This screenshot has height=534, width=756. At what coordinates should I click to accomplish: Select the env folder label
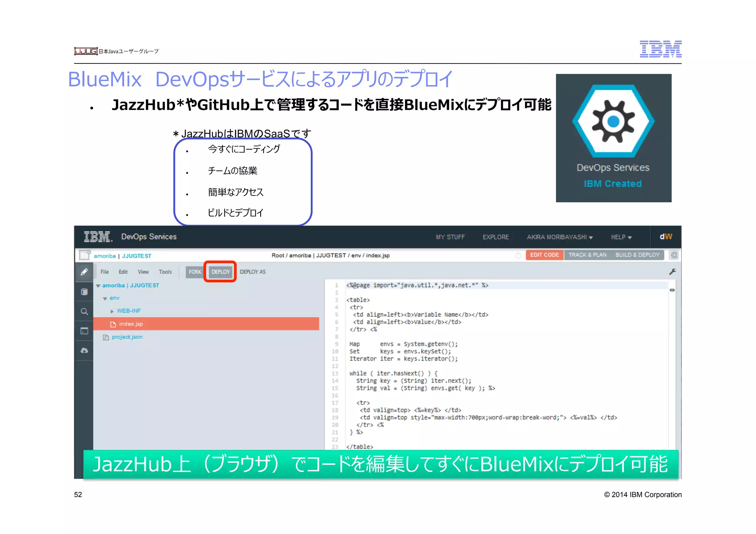(x=114, y=298)
